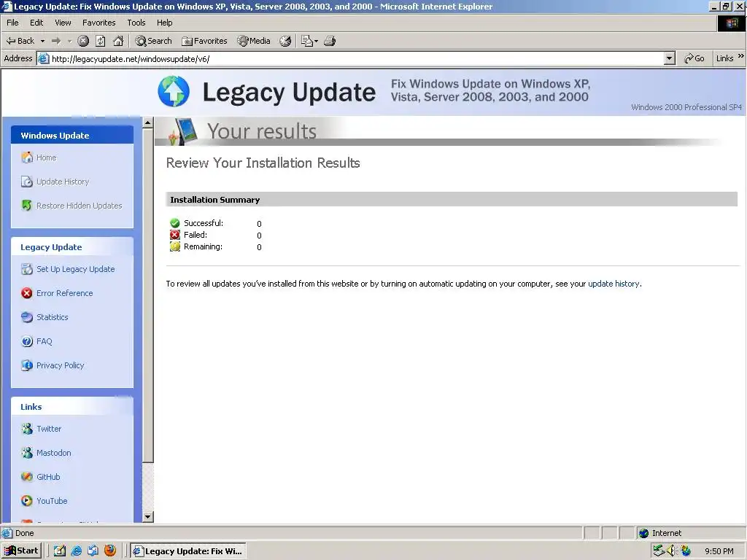Open the Search toolbar button
The width and height of the screenshot is (747, 560).
(x=153, y=41)
